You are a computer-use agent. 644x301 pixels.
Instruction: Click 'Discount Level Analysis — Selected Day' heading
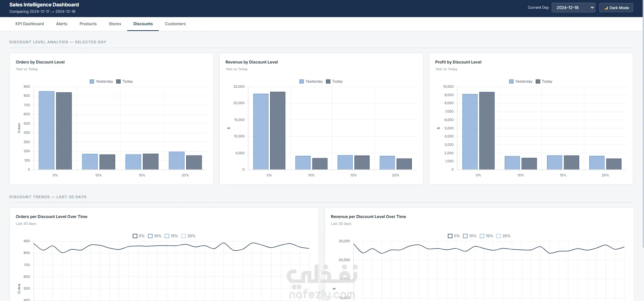click(x=58, y=42)
